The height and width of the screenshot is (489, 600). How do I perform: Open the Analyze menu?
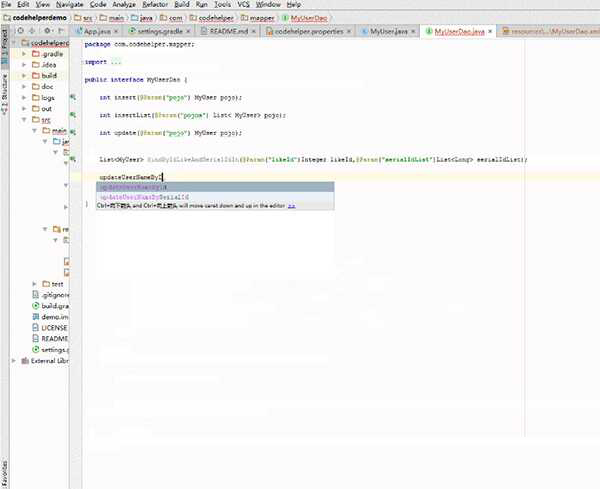tap(125, 5)
